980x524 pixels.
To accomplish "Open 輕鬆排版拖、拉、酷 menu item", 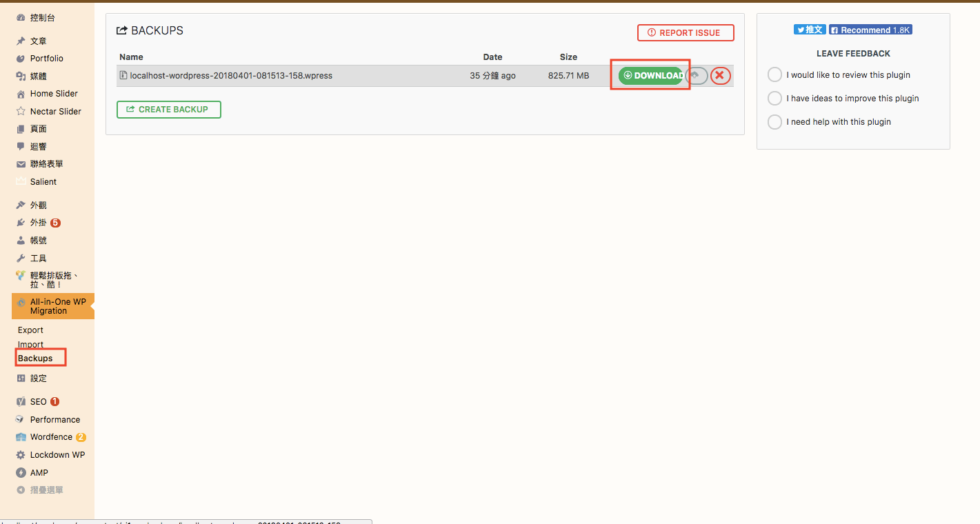I will (x=53, y=280).
